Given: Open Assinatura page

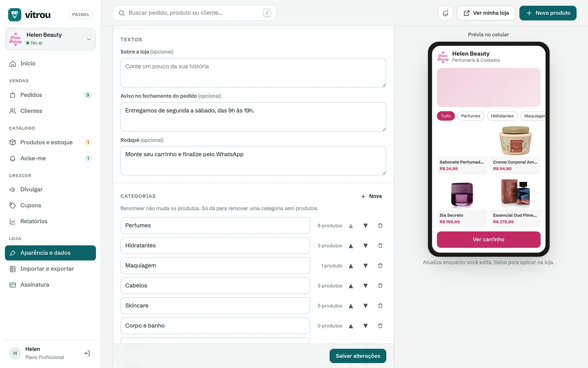Looking at the screenshot, I should pyautogui.click(x=50, y=285).
